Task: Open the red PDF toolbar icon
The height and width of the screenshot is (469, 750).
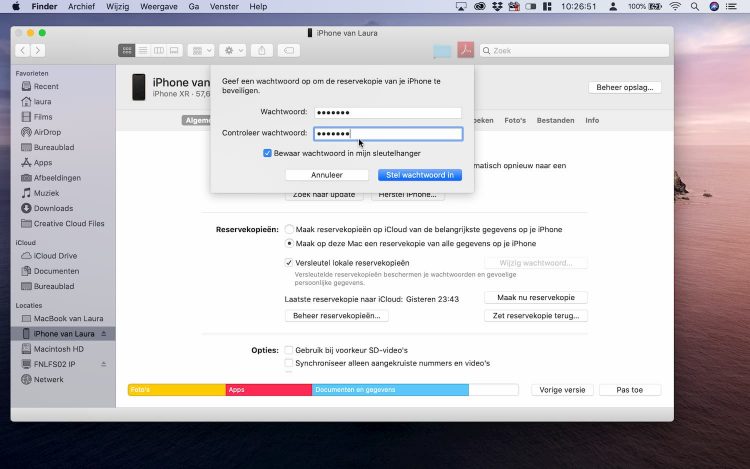Action: point(465,50)
